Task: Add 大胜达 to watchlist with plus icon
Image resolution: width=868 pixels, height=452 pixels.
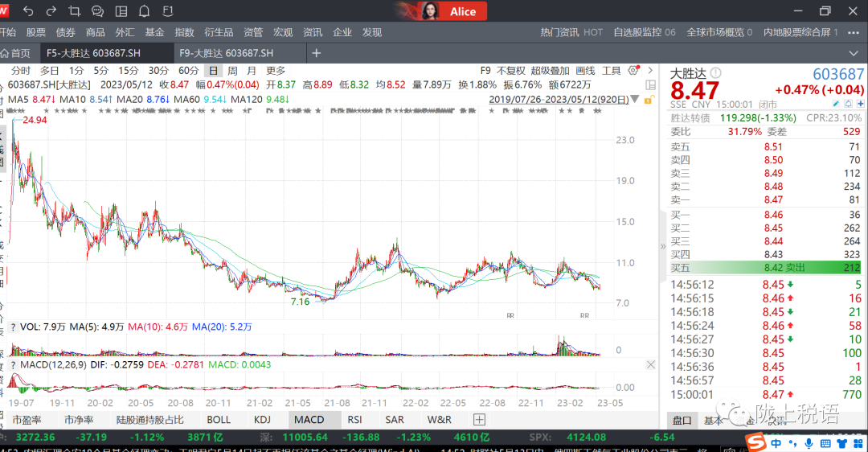Action: (860, 104)
